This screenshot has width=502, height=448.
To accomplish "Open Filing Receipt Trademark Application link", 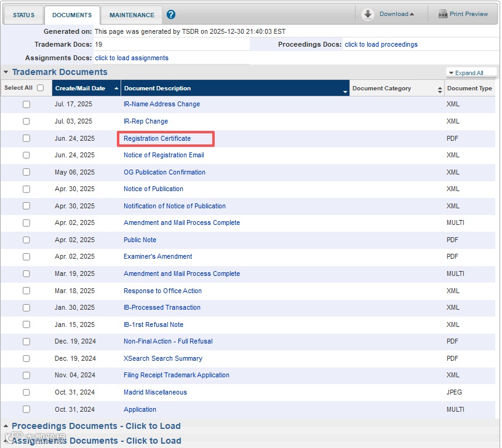I will click(177, 375).
